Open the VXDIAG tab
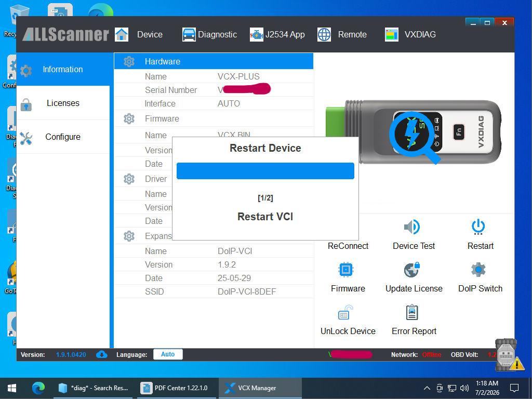 (x=420, y=35)
